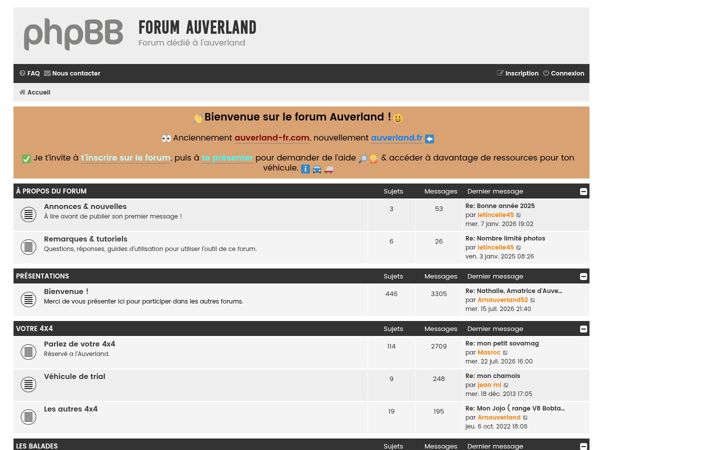Open last post Re: mon petit sovamag

click(502, 343)
